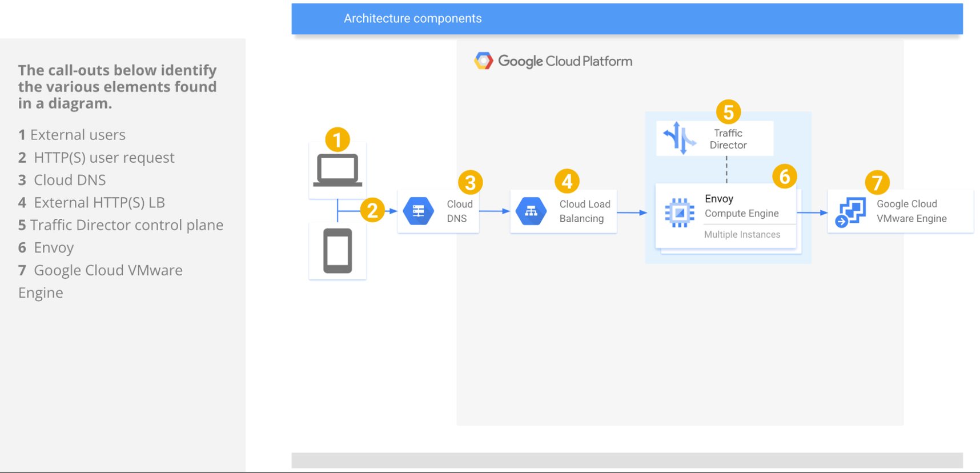
Task: Click the 'Cloud DNS' diagram label
Action: coord(459,211)
